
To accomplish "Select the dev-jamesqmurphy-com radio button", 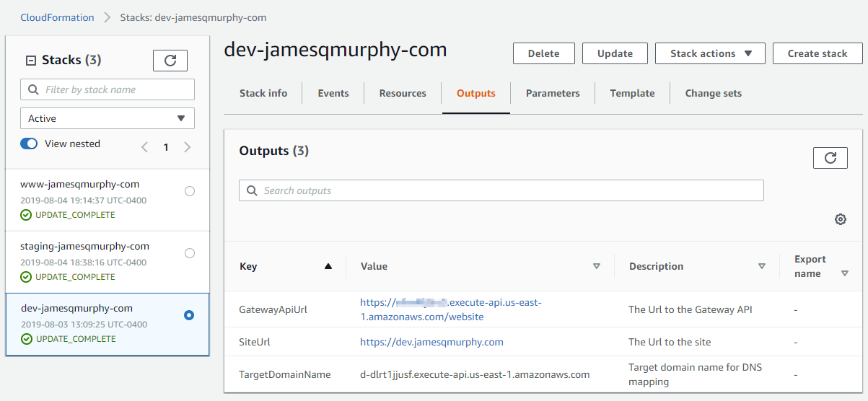I will pos(189,315).
